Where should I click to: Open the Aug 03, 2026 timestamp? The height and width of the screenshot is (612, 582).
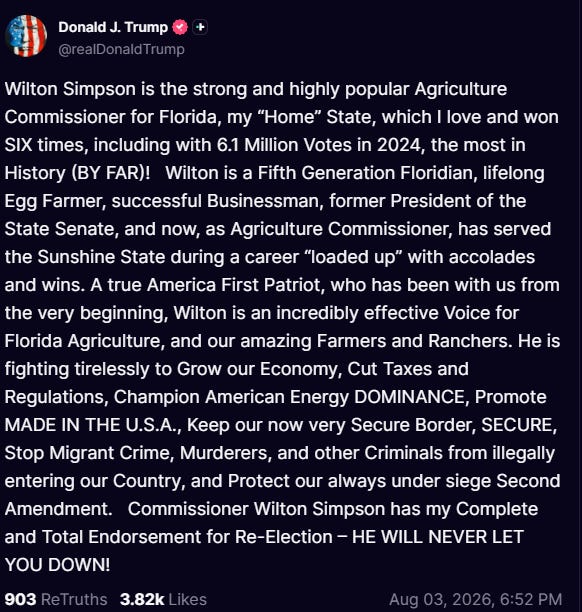(x=475, y=600)
